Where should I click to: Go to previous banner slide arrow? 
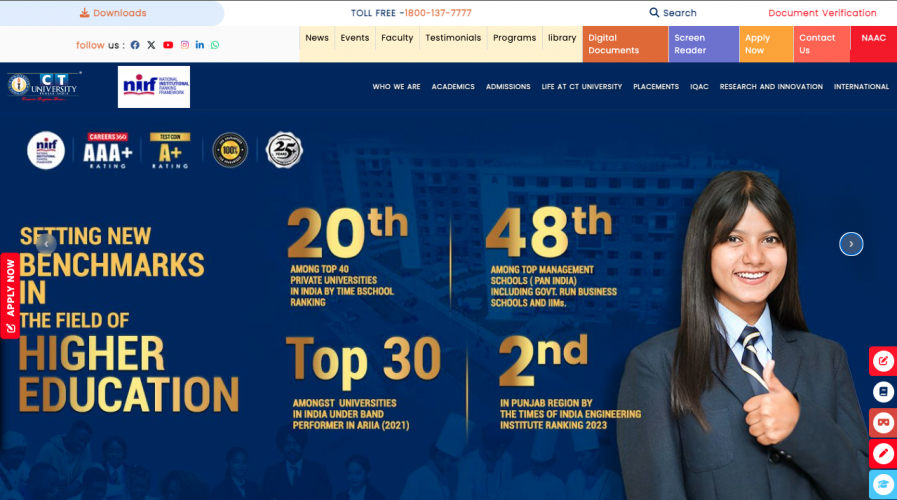pyautogui.click(x=46, y=244)
